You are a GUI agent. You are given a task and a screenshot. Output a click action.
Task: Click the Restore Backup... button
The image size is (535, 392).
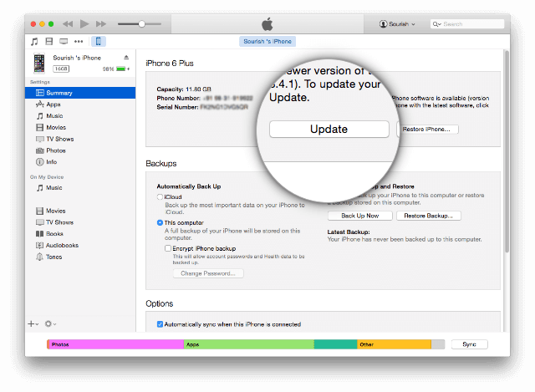(x=429, y=216)
